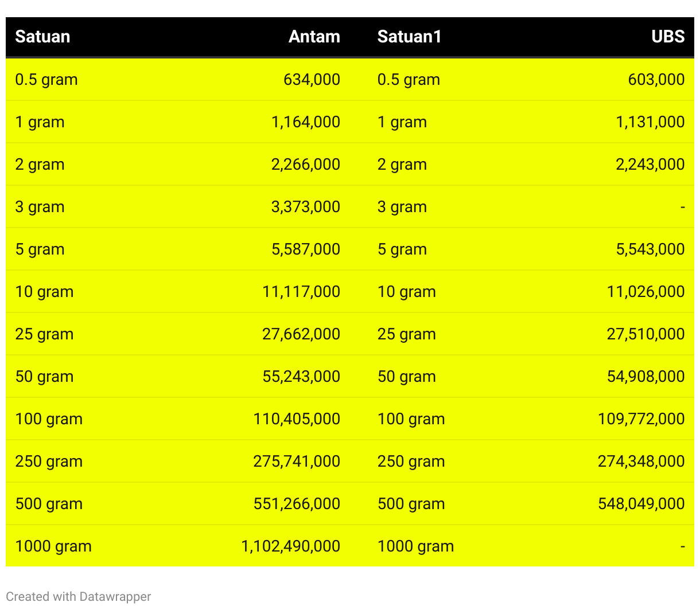The height and width of the screenshot is (610, 700).
Task: Pick the Antam price 551,266,000
Action: (x=297, y=504)
